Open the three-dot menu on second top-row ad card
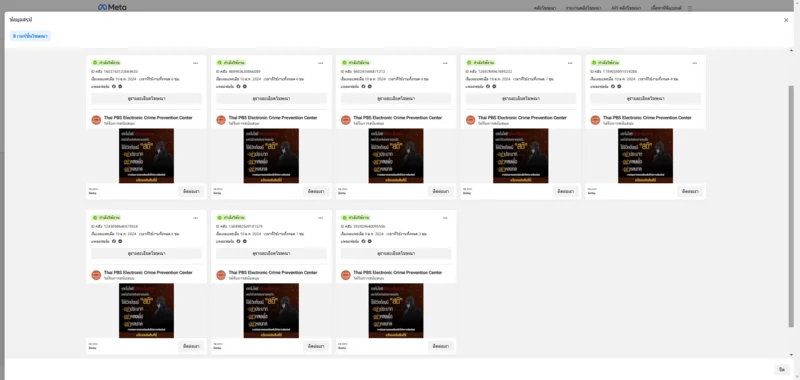 coord(320,63)
